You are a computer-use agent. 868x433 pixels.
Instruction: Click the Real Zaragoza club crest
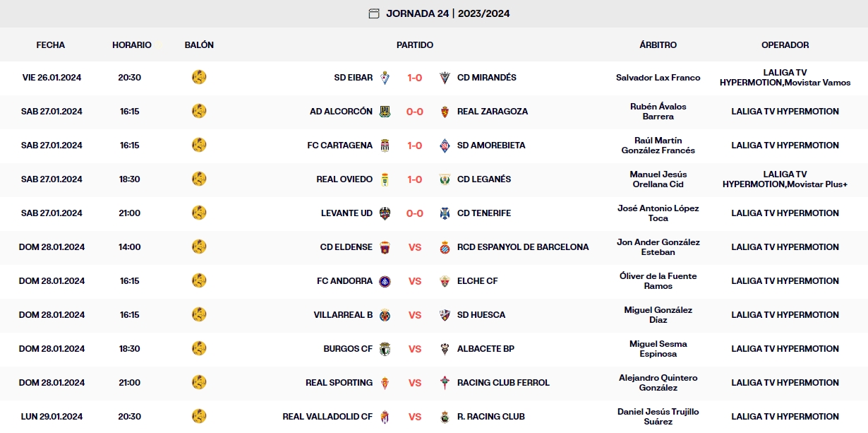pos(445,112)
